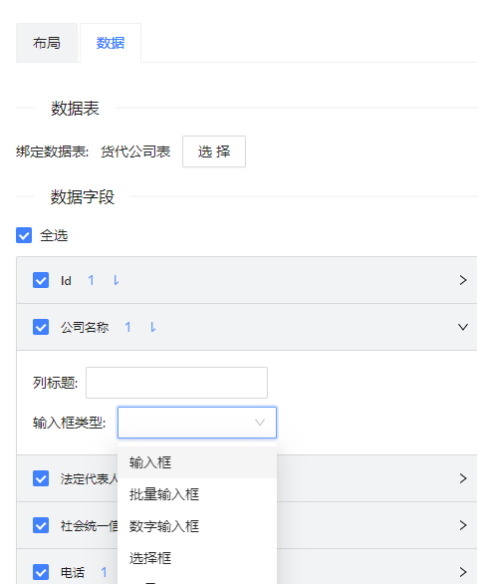Choose 输入框 from the dropdown list
Screen dimensions: 478x585
[x=197, y=463]
